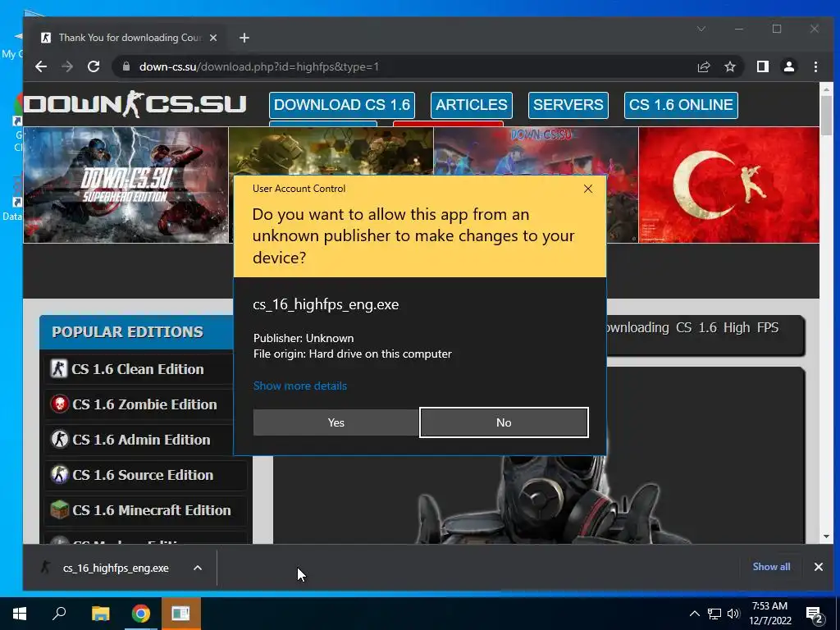Screen dimensions: 840x630
Task: Click Zombie Edition skull icon
Action: (x=59, y=404)
